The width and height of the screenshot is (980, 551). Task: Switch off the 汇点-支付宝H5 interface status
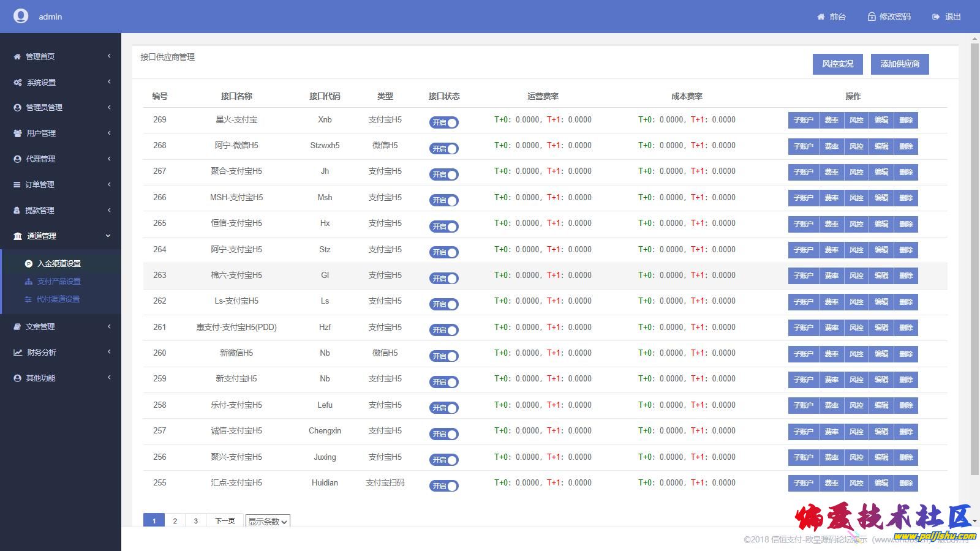point(444,486)
